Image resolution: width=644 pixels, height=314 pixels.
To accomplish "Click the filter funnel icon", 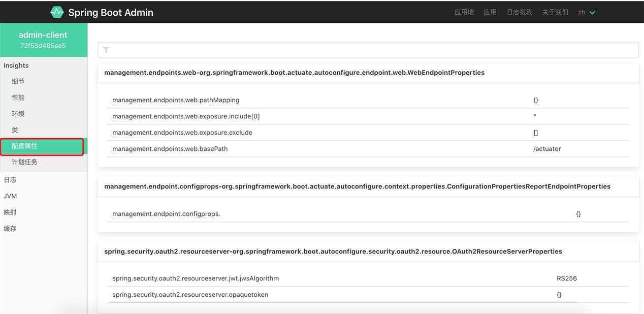I will click(x=106, y=50).
